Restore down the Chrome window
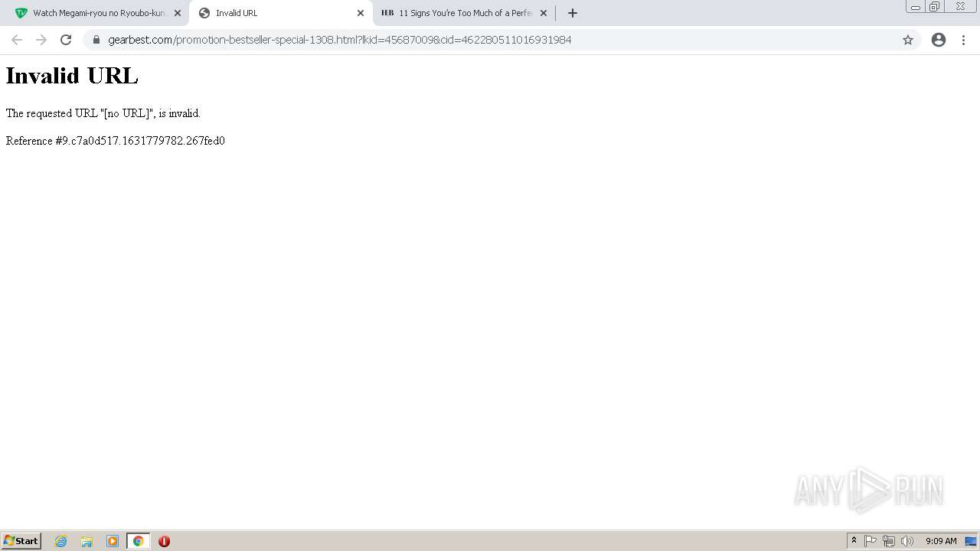The image size is (980, 551). pos(935,7)
